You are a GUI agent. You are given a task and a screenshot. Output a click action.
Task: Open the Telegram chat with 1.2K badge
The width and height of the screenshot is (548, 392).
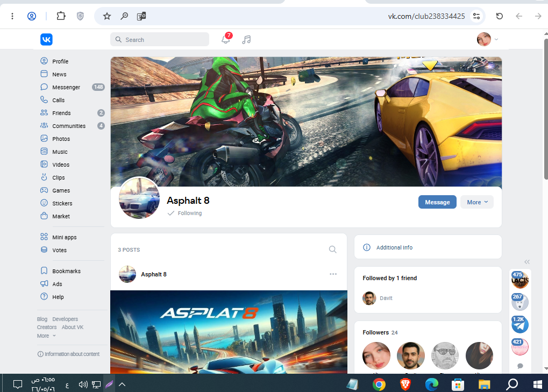[520, 325]
